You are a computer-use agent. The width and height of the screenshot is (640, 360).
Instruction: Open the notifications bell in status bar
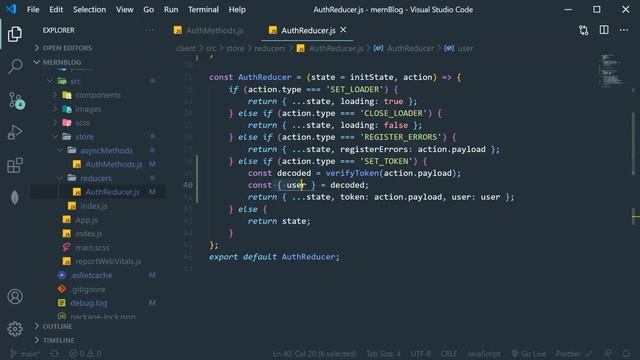627,353
